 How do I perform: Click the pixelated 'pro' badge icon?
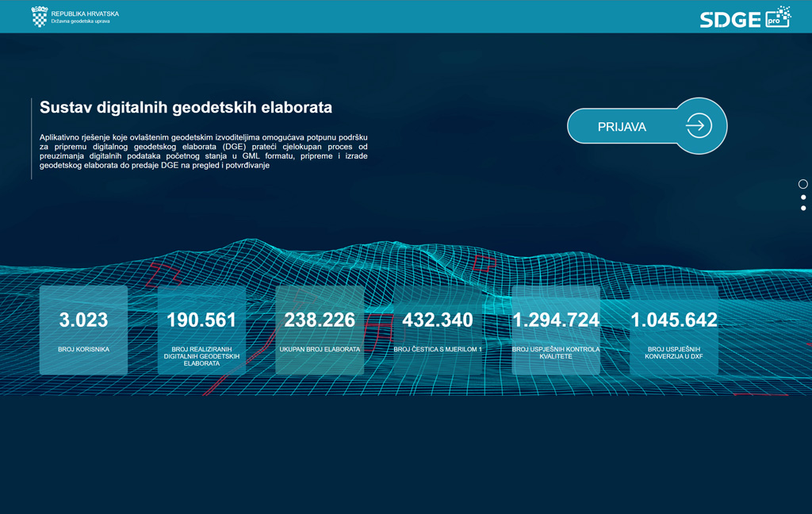779,17
